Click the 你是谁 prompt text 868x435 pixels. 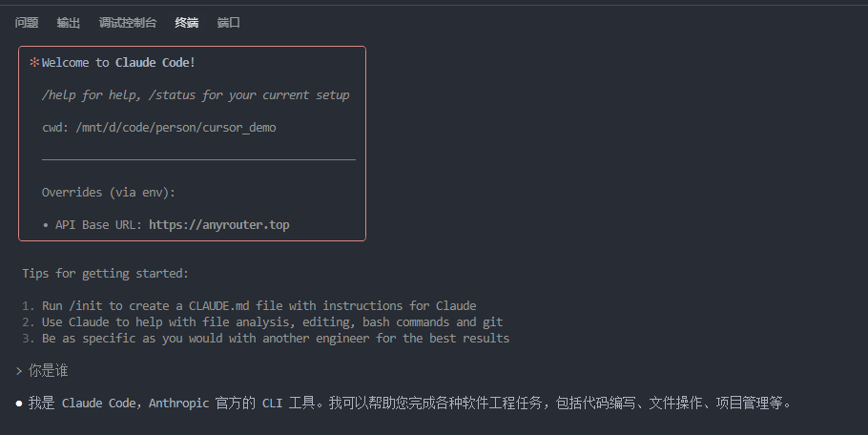(49, 370)
